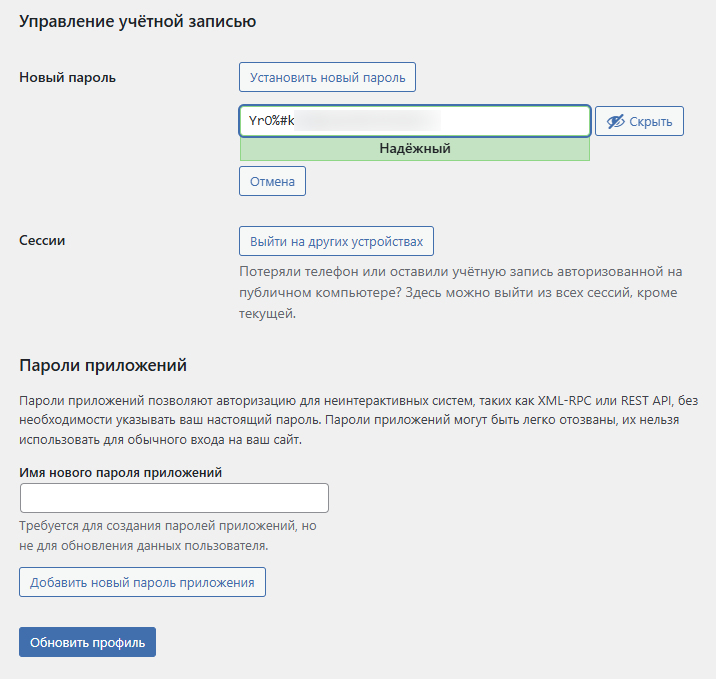Click the 'Управление учётной записью' heading
The width and height of the screenshot is (716, 679).
[x=137, y=20]
